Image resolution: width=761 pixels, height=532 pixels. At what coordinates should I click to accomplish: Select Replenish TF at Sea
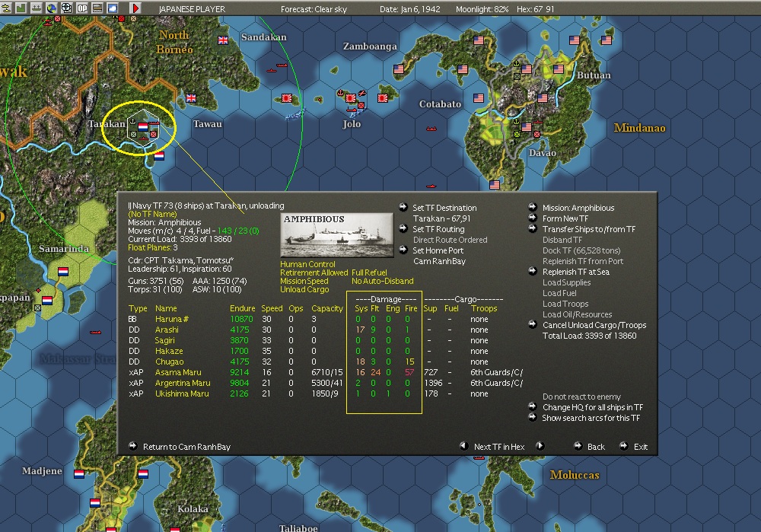pyautogui.click(x=575, y=272)
